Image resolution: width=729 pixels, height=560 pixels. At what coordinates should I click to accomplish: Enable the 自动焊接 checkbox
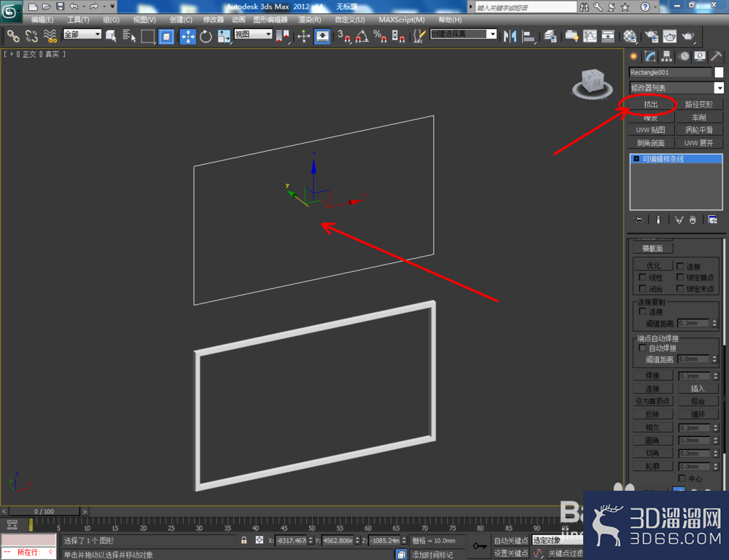[642, 348]
